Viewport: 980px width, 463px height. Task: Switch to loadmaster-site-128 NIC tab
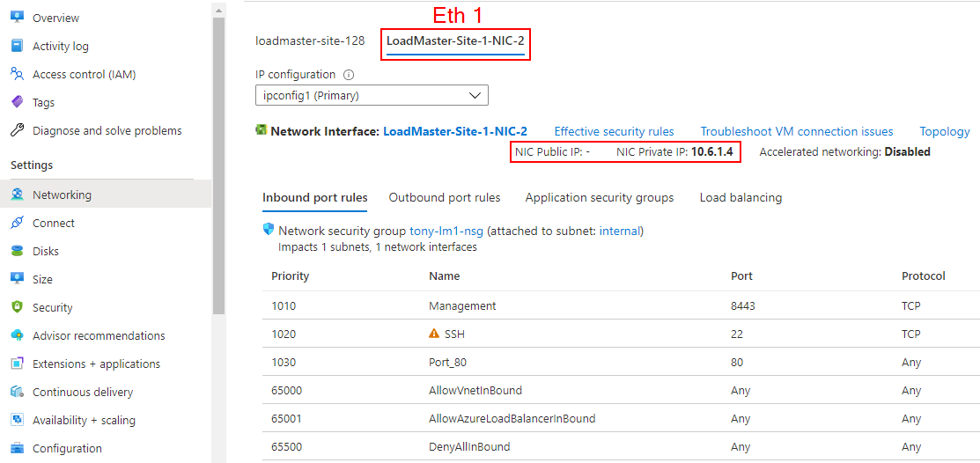pyautogui.click(x=310, y=41)
